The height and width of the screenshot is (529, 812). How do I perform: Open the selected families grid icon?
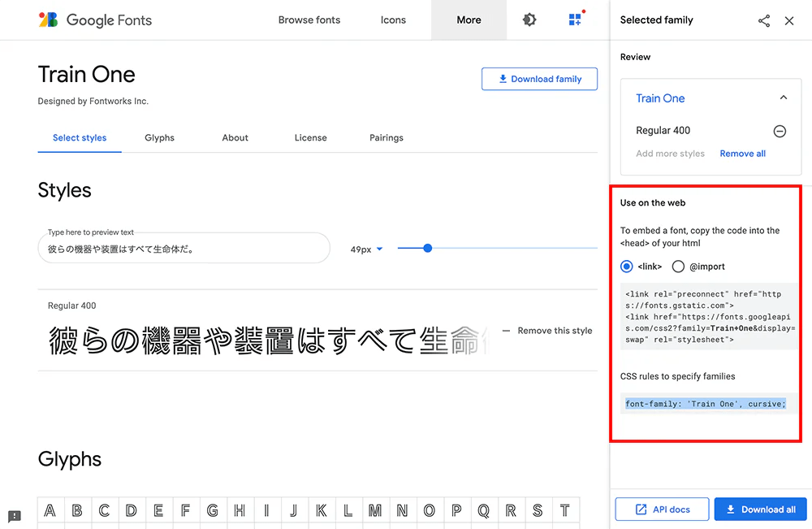[575, 20]
